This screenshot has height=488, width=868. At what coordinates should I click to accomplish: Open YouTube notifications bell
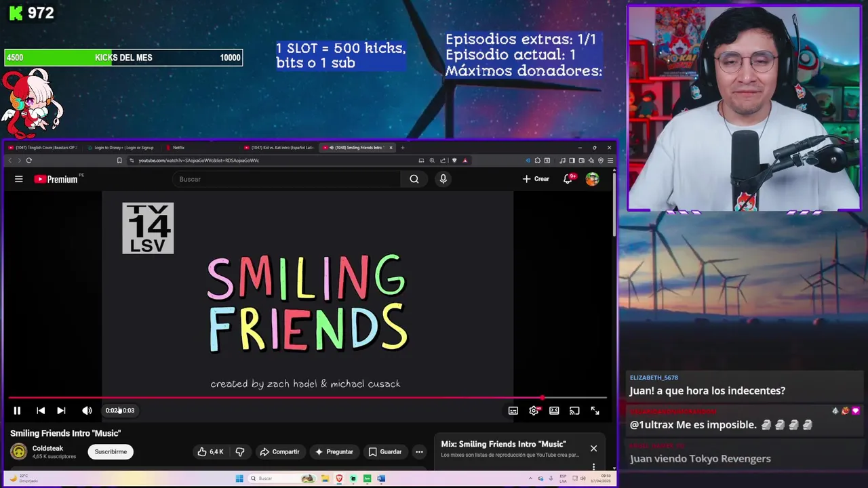coord(568,179)
